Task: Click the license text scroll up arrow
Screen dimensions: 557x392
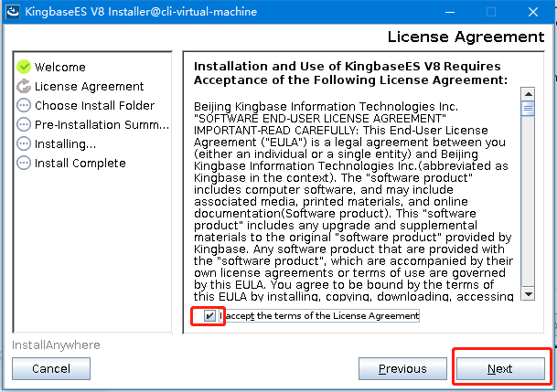Action: (528, 94)
